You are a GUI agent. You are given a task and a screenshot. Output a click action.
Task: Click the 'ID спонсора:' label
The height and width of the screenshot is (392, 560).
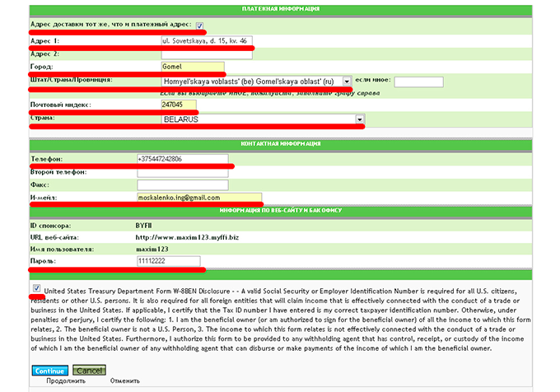tap(51, 226)
